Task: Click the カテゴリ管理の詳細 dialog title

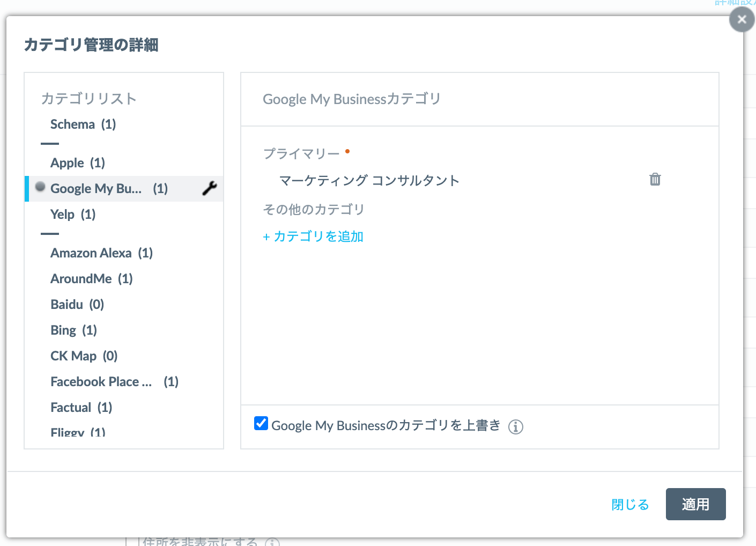Action: point(91,45)
